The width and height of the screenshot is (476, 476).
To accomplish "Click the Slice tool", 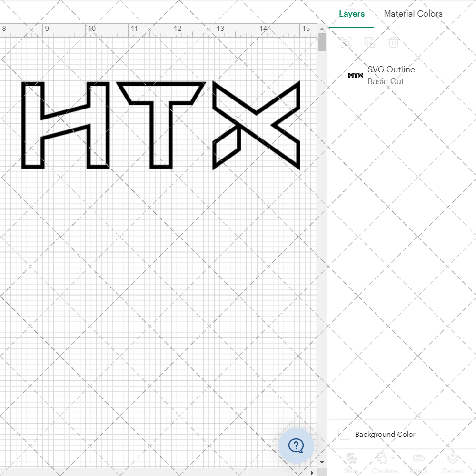I will 351,464.
